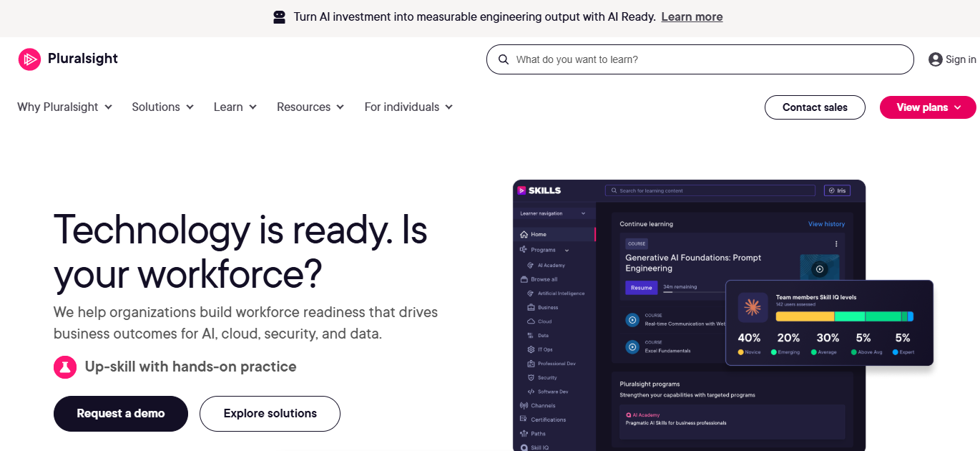Open the Solutions dropdown menu
The height and width of the screenshot is (451, 980).
pos(163,107)
